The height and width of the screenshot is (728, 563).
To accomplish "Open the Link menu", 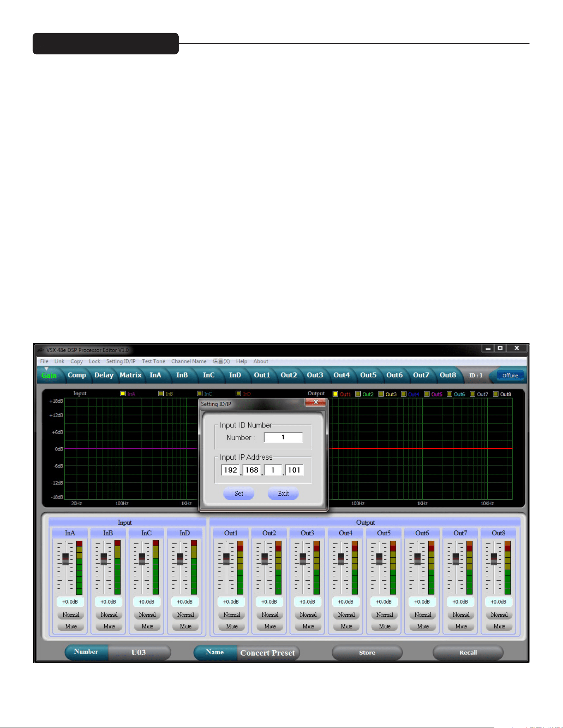I will click(59, 361).
